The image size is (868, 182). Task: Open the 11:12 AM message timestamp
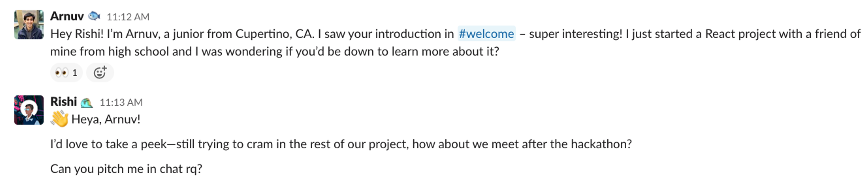pyautogui.click(x=128, y=17)
